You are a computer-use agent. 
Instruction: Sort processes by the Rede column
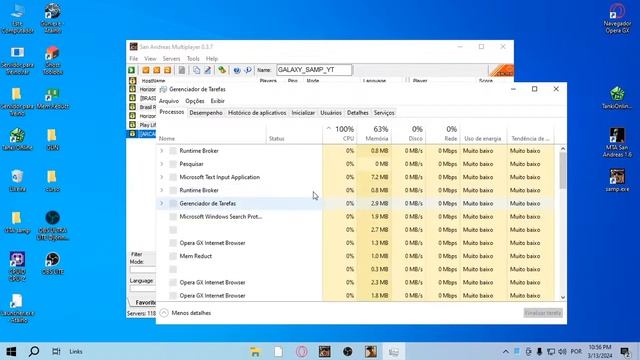443,133
